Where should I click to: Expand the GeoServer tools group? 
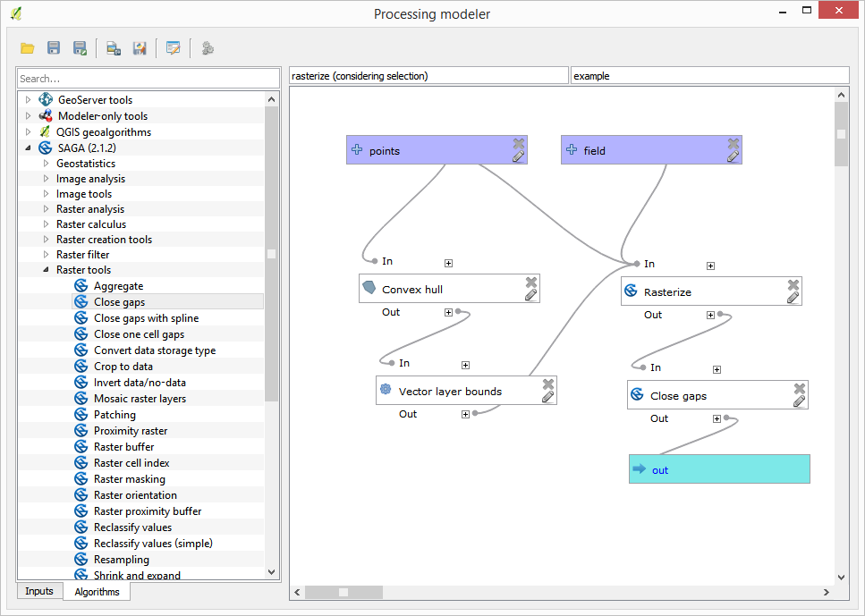tap(28, 100)
